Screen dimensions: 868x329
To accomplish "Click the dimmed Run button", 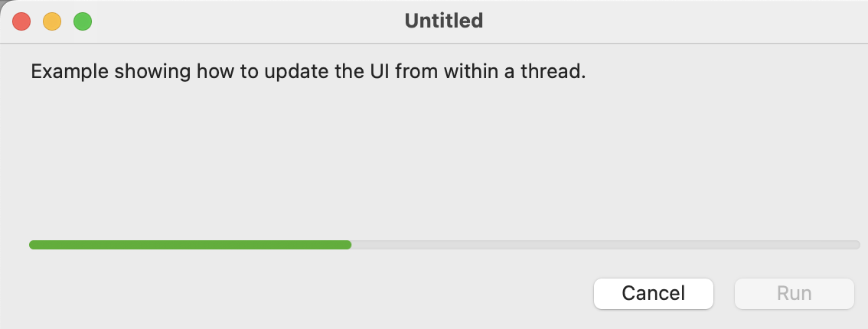I will click(x=794, y=293).
